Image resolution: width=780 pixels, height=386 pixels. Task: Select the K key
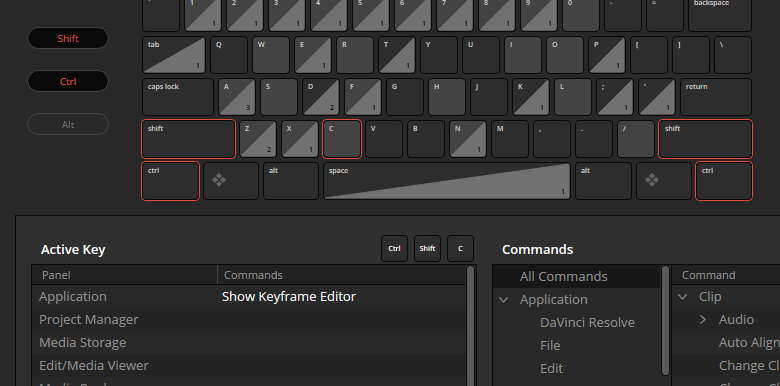(x=531, y=97)
